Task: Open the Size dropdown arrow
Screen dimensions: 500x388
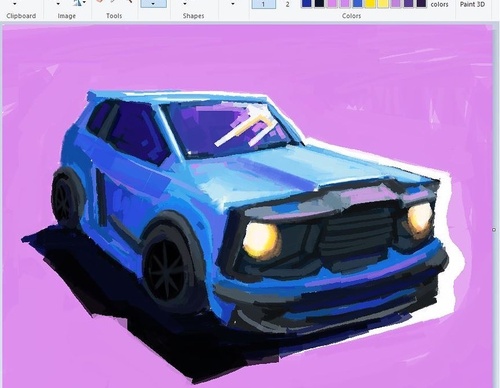Action: 233,4
